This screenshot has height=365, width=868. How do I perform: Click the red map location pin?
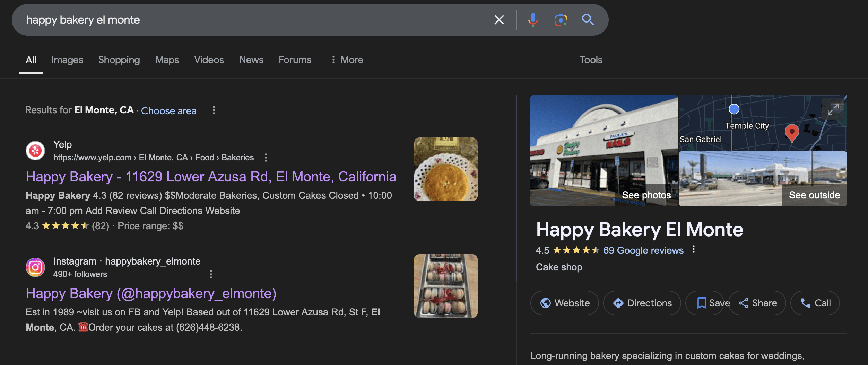(x=792, y=132)
